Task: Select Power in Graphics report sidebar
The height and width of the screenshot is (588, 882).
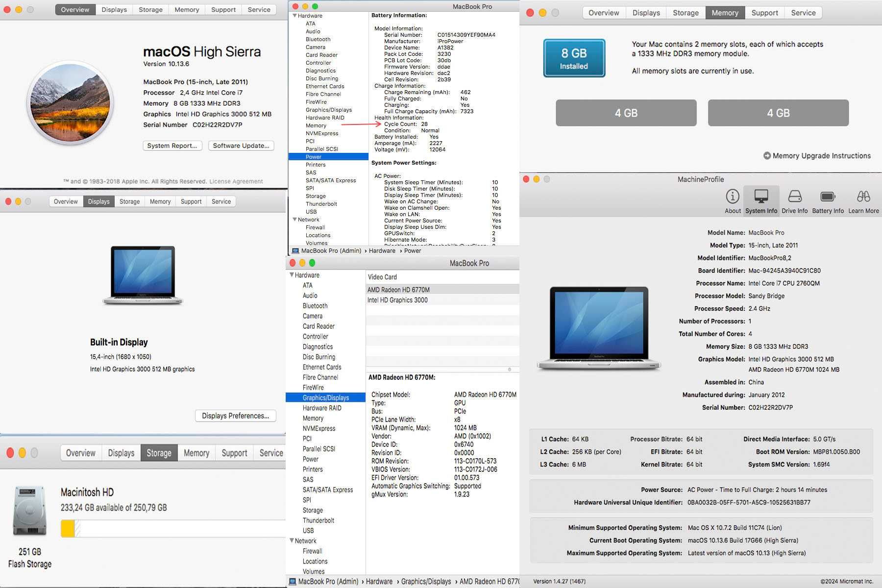Action: tap(310, 459)
